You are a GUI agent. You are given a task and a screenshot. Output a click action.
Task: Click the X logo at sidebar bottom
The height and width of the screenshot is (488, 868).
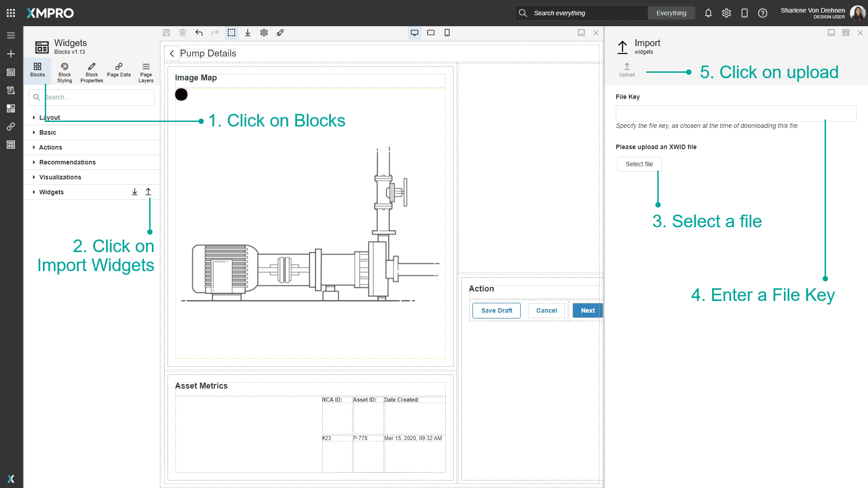pos(11,479)
